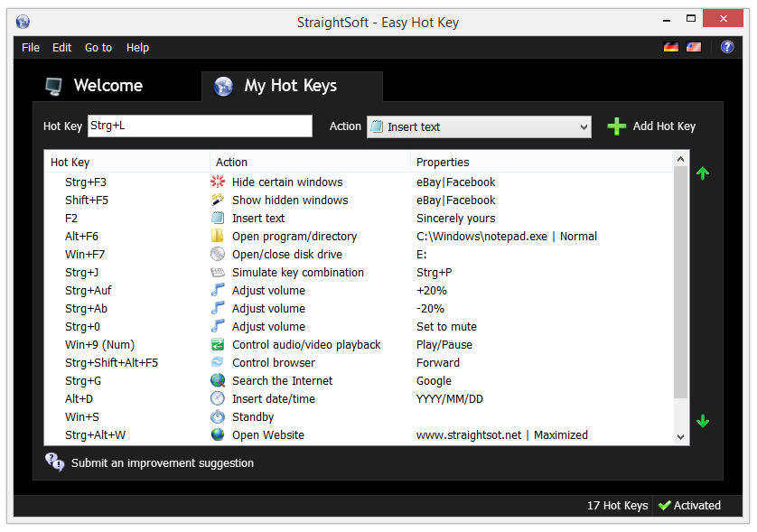Click in the Hot Key input field

200,126
